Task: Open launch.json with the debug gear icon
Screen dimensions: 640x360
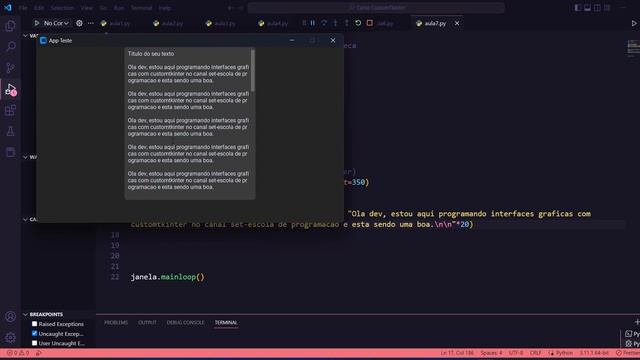Action: [x=79, y=23]
